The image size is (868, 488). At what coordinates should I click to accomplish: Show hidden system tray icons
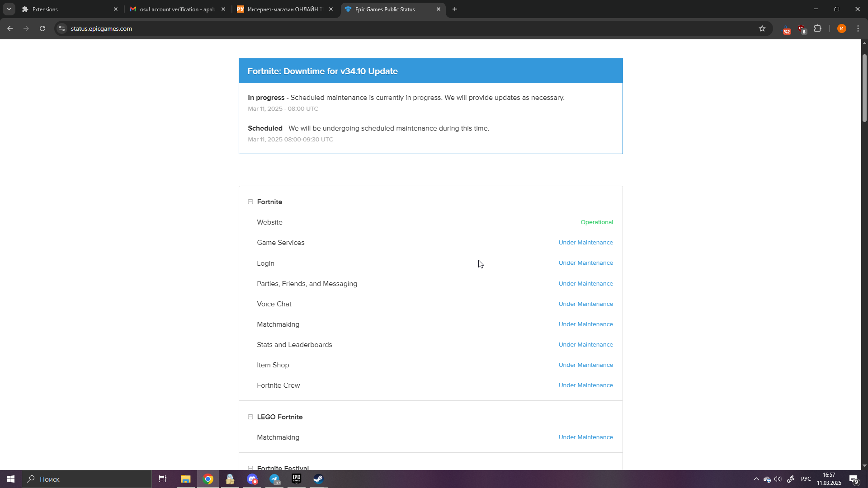pos(756,479)
